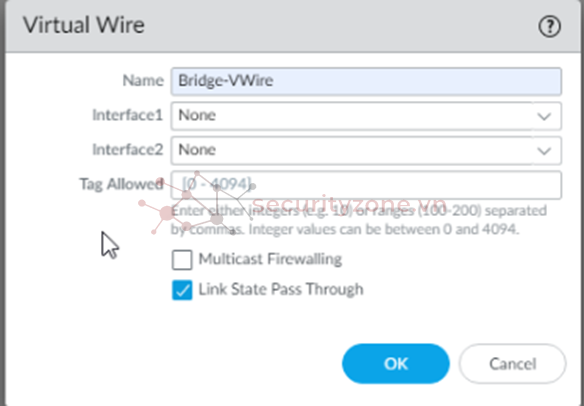Image resolution: width=584 pixels, height=406 pixels.
Task: Open the Virtual Wire help icon
Action: [x=549, y=27]
